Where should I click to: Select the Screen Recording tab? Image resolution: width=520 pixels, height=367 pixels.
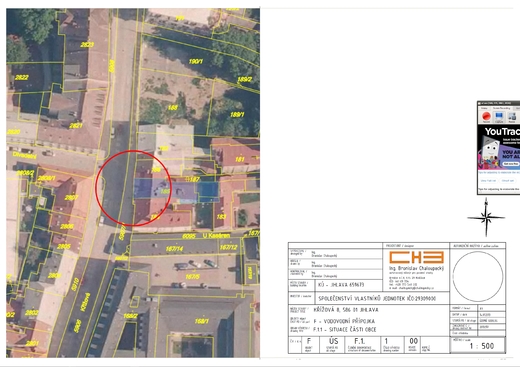pyautogui.click(x=501, y=108)
